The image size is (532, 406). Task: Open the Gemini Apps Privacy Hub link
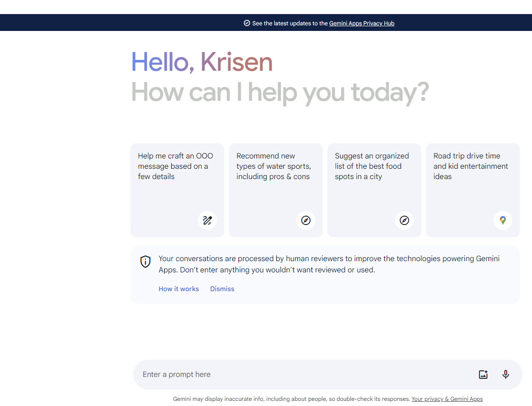click(x=361, y=23)
